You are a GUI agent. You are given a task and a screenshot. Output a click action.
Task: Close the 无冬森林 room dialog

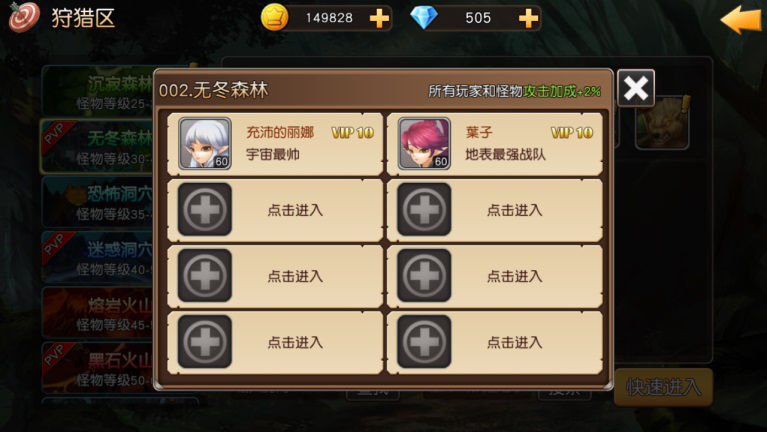pyautogui.click(x=636, y=89)
